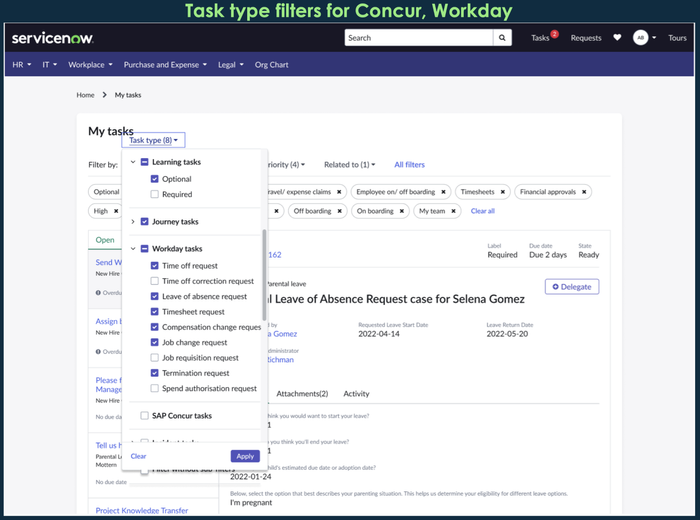This screenshot has width=700, height=520.
Task: Uncheck Timesheet request
Action: [x=154, y=312]
